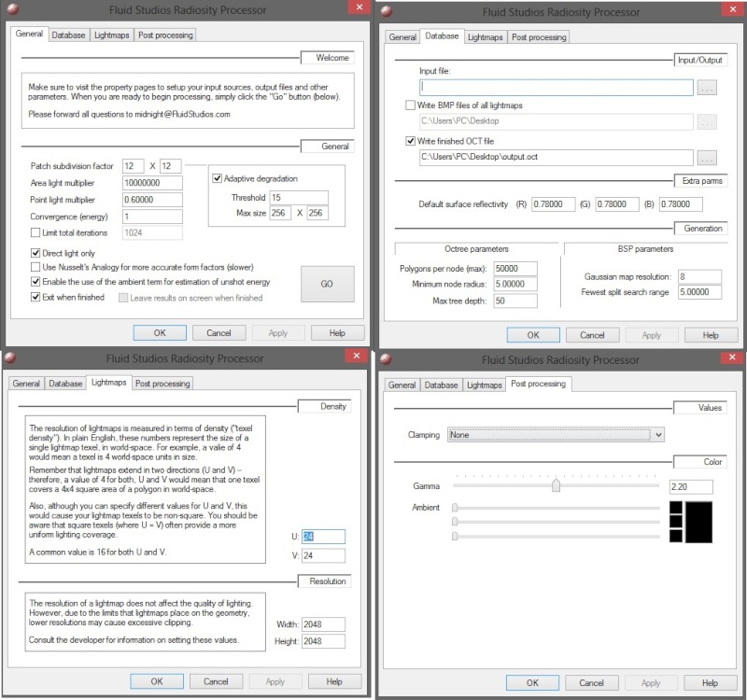
Task: Open Help in the Database window
Action: [x=711, y=335]
